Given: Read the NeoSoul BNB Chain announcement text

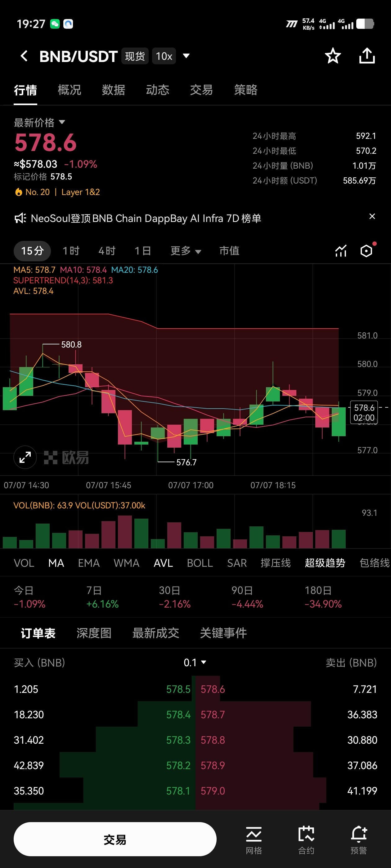Looking at the screenshot, I should [146, 218].
